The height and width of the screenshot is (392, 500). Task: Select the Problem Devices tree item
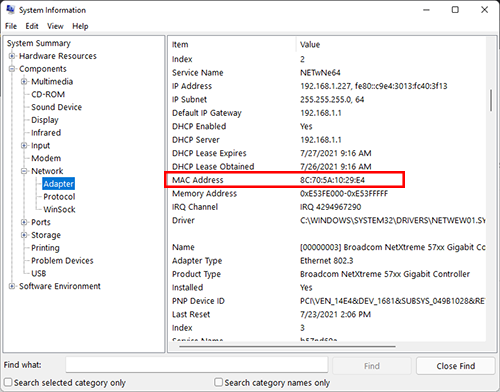point(62,261)
